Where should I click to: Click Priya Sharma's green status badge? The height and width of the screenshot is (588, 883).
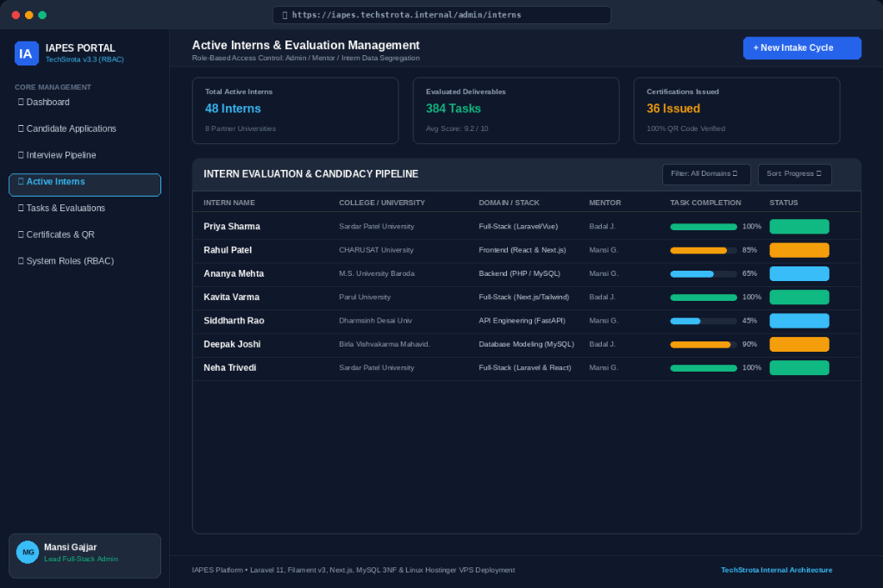(799, 227)
